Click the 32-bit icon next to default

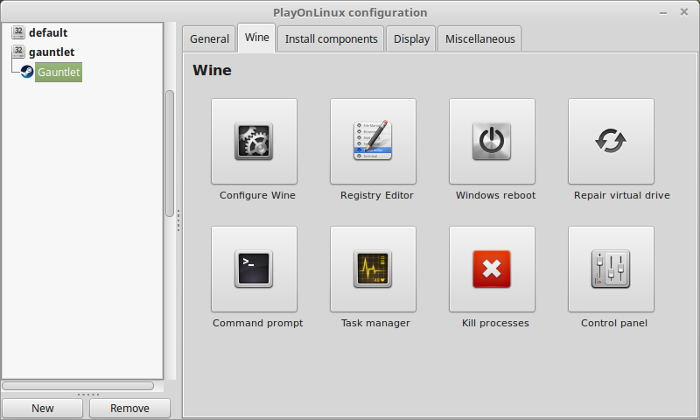point(18,32)
